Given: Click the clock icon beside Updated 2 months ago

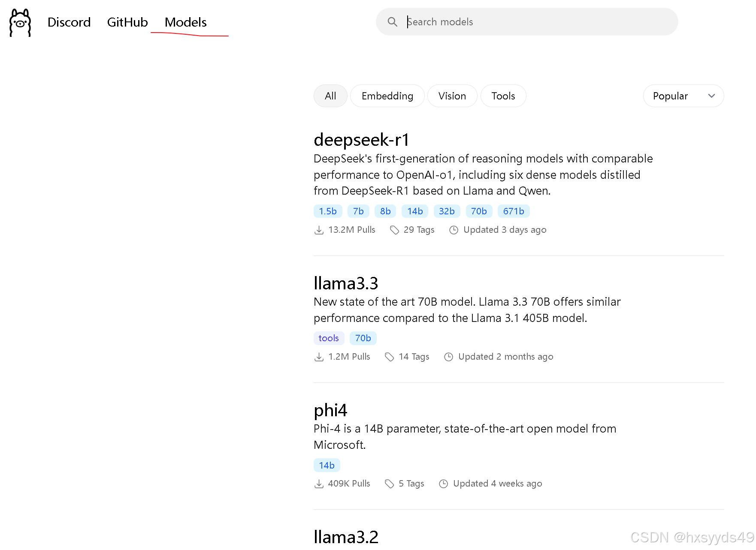Looking at the screenshot, I should pyautogui.click(x=448, y=357).
